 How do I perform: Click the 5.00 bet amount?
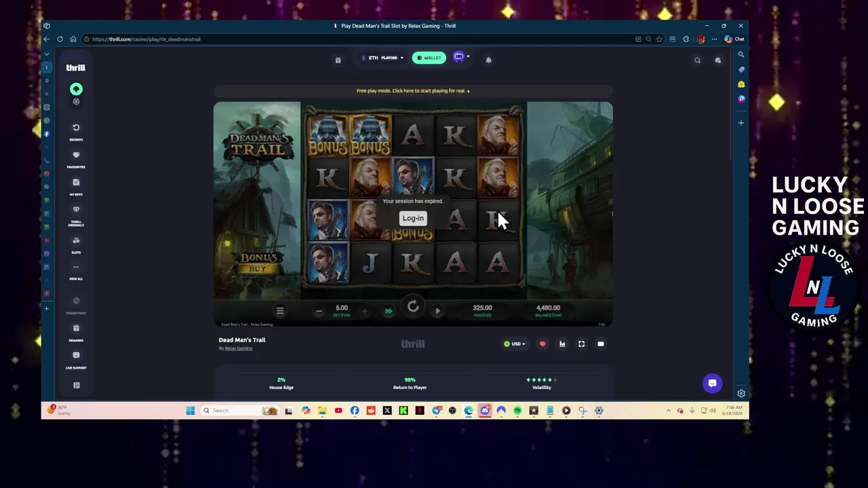(x=342, y=308)
